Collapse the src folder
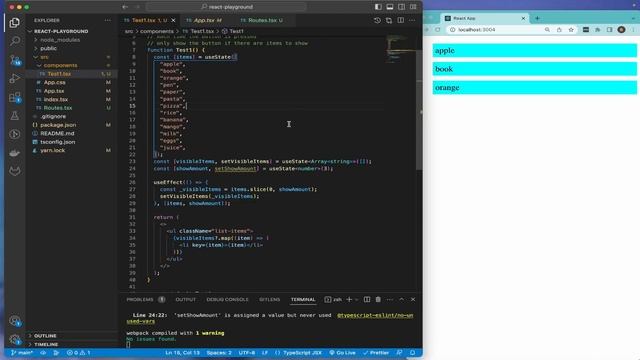This screenshot has width=640, height=360. click(x=44, y=57)
